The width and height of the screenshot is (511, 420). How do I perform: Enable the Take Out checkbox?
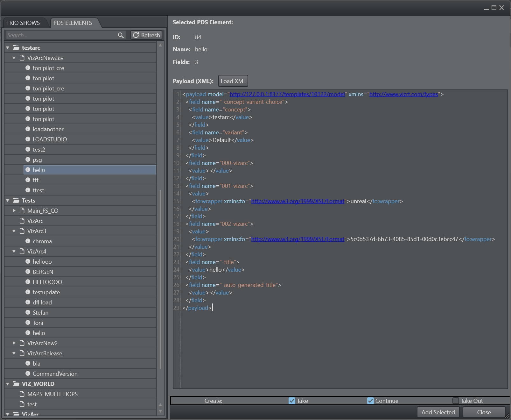tap(456, 401)
